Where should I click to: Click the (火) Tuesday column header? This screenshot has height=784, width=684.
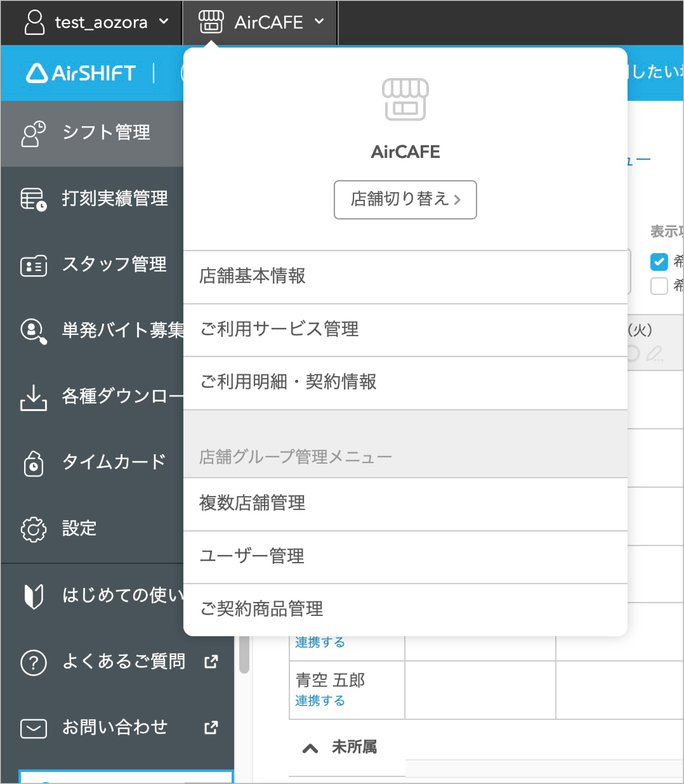tap(640, 330)
